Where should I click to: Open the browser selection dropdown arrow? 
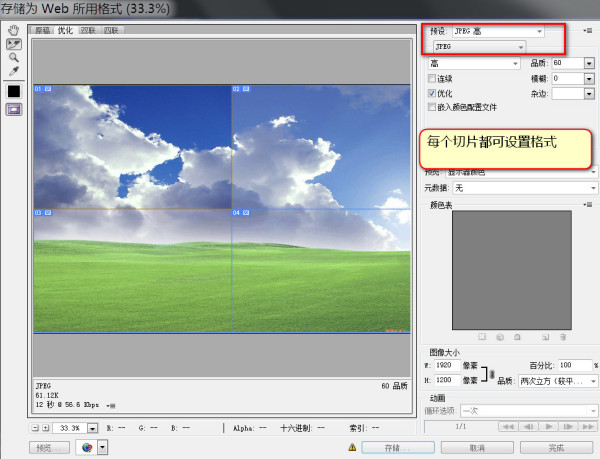pyautogui.click(x=103, y=447)
